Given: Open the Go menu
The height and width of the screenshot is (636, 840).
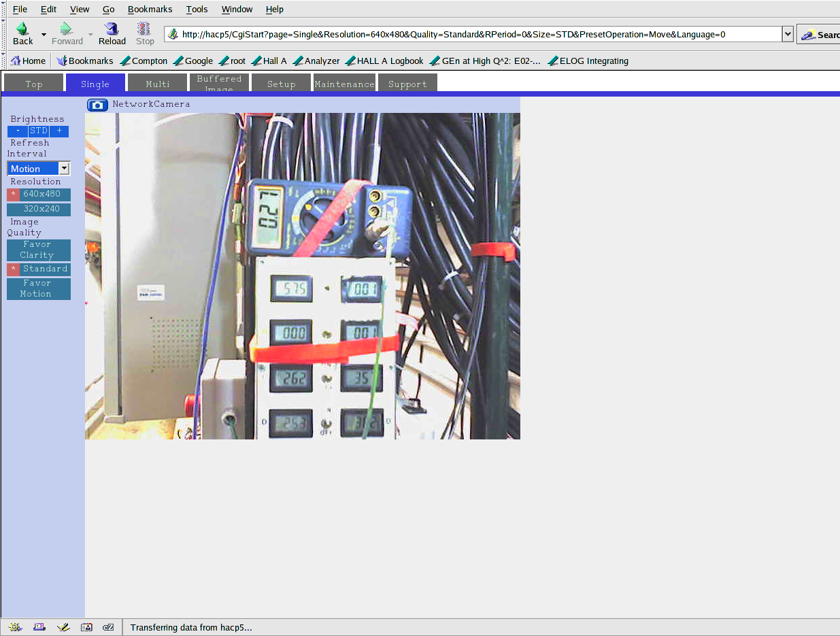Looking at the screenshot, I should point(109,9).
